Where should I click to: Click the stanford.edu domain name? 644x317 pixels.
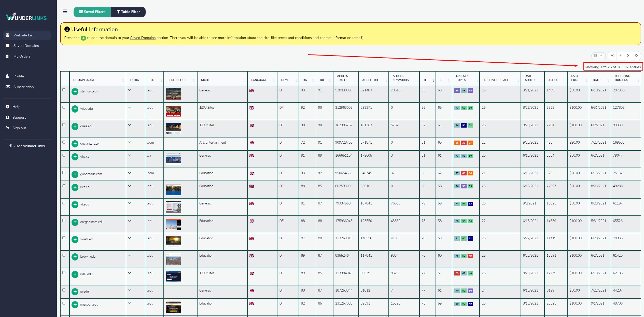tap(89, 91)
